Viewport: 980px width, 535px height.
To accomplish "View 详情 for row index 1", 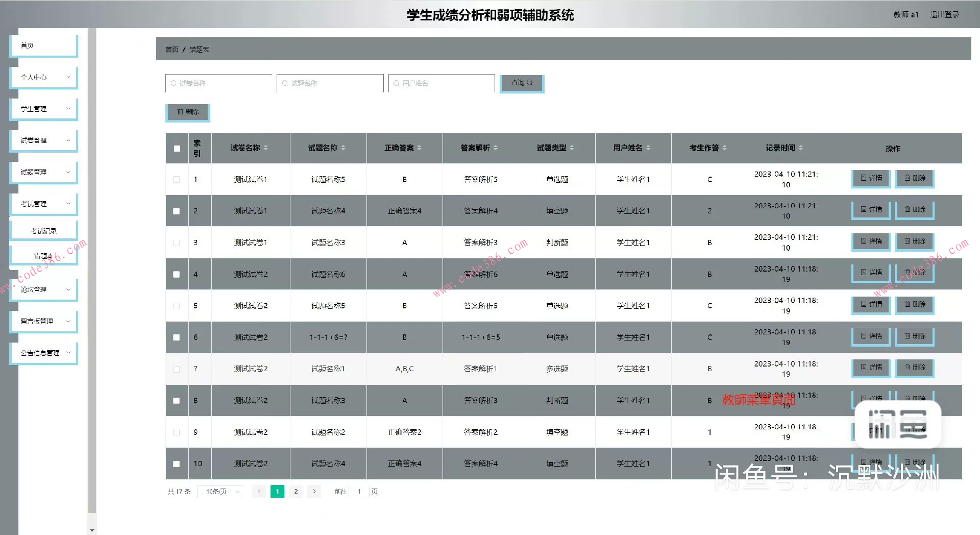I will (x=871, y=178).
